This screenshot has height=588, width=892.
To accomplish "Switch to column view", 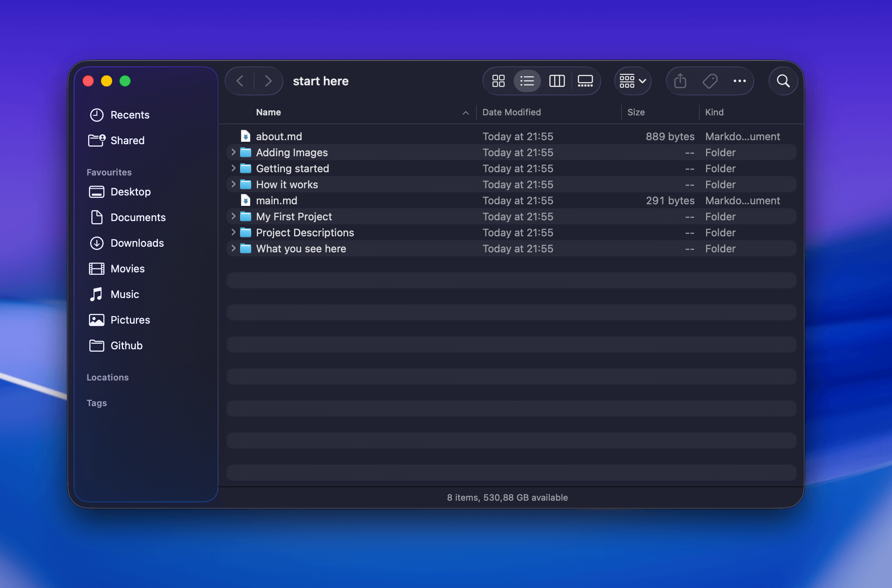I will click(557, 81).
